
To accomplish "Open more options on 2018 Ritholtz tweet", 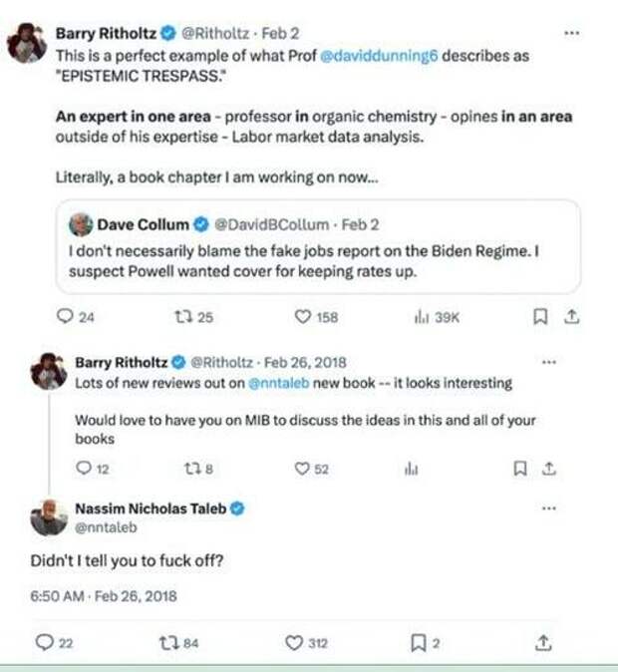I will pyautogui.click(x=547, y=361).
